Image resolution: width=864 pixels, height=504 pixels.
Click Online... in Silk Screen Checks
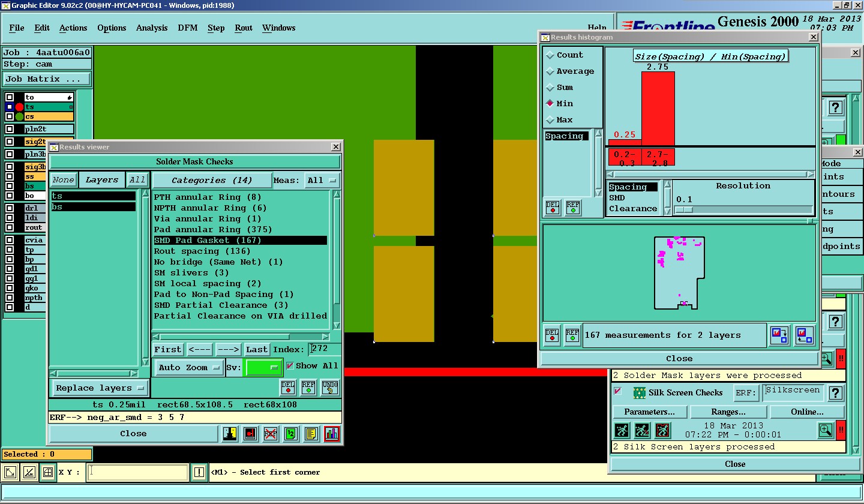(x=807, y=412)
